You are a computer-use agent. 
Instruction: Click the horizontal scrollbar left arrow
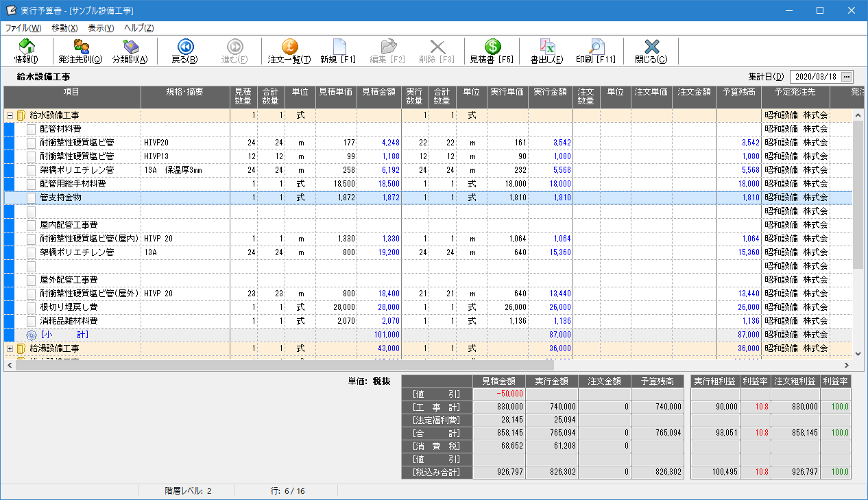tap(10, 366)
